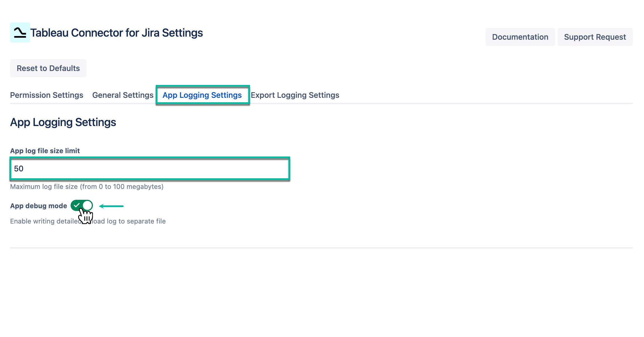
Task: Disable the App debug mode switch
Action: point(82,206)
